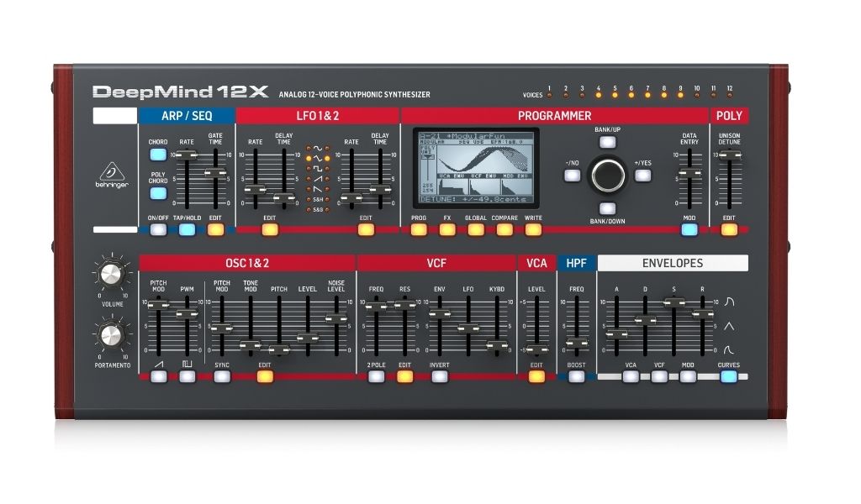Toggle the VCF INVERT button

(439, 377)
